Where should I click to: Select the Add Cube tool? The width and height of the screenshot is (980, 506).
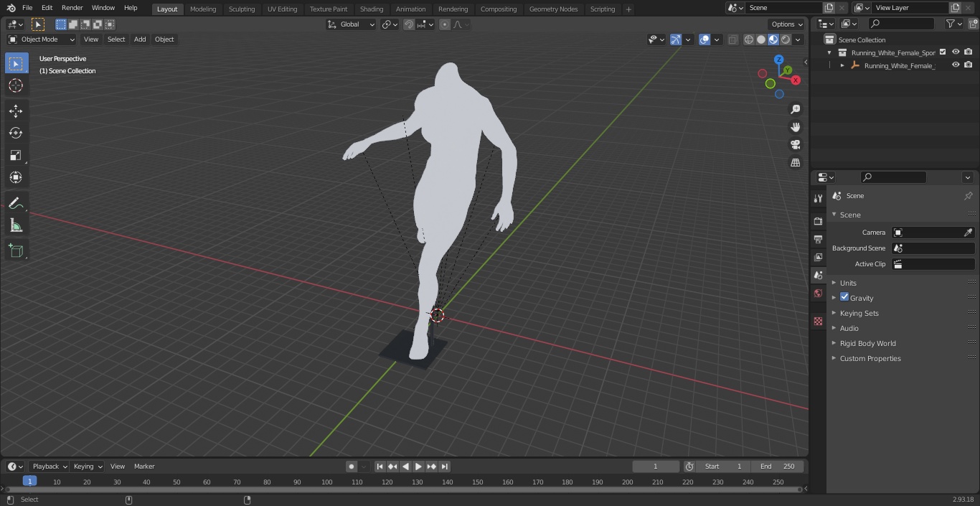(16, 250)
